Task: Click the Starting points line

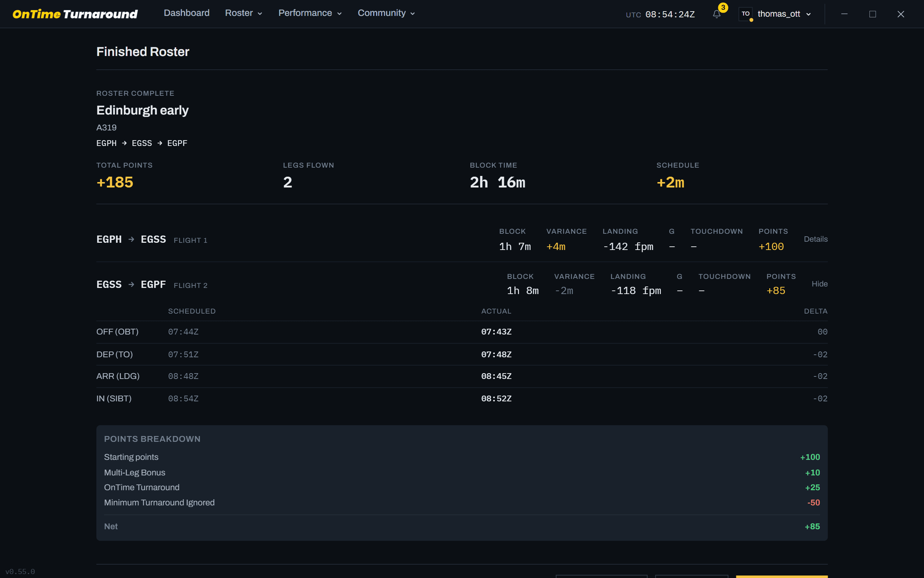Action: [462, 457]
